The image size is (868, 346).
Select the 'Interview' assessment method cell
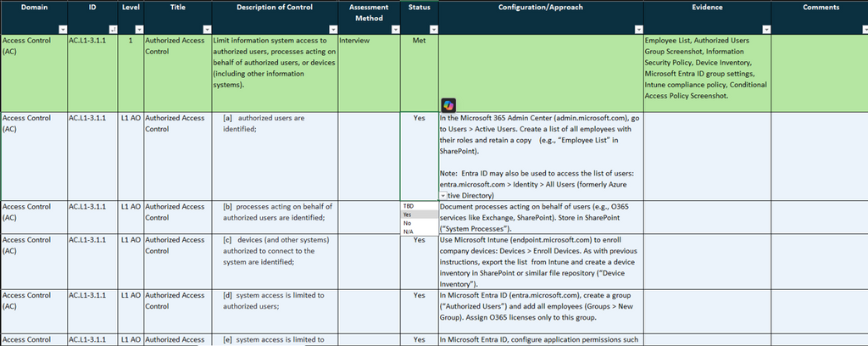point(369,73)
